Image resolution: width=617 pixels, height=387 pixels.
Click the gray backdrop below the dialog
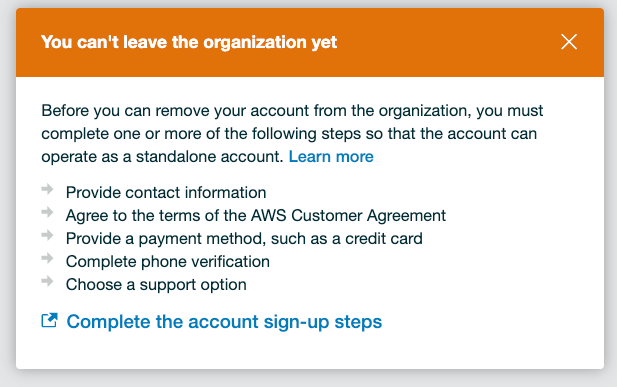[308, 379]
